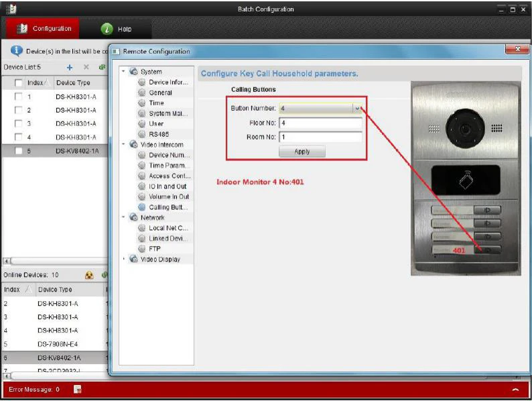Click the Network globe icon
This screenshot has height=401, width=532.
coord(134,217)
